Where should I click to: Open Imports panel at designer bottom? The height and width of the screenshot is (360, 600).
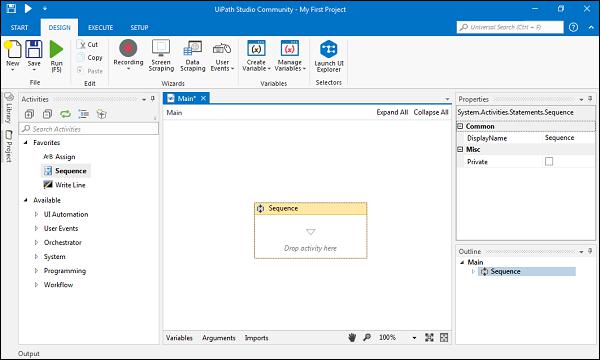256,338
